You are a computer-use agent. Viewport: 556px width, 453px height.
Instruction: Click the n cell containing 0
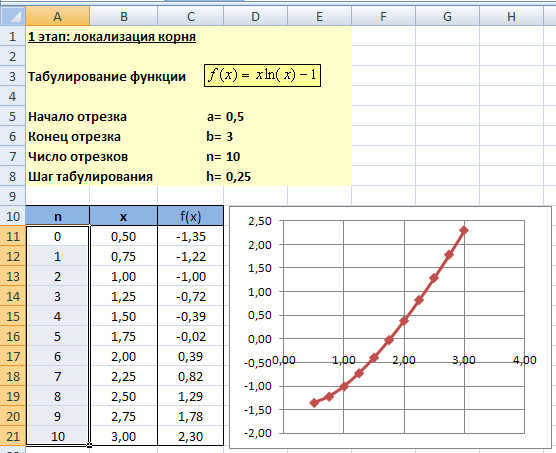(x=57, y=236)
